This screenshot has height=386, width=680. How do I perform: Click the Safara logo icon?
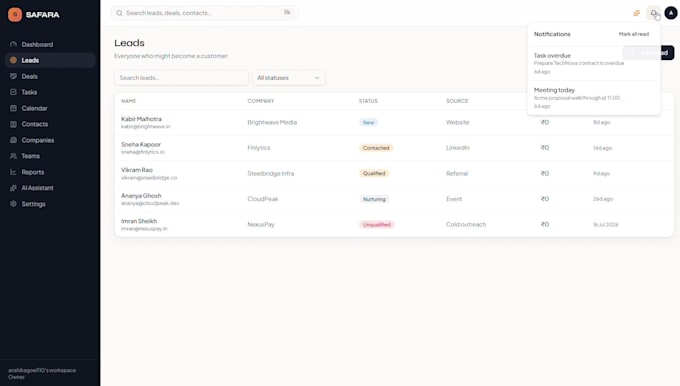point(15,14)
